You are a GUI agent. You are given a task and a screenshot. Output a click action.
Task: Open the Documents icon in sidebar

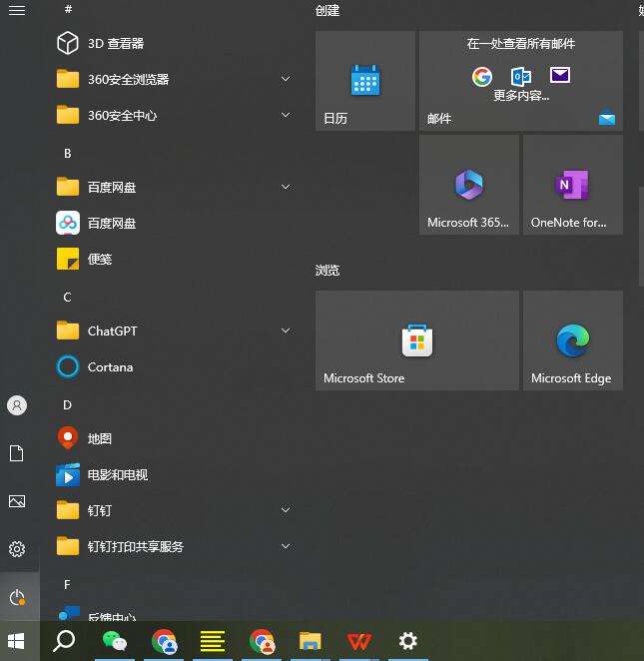pos(17,453)
